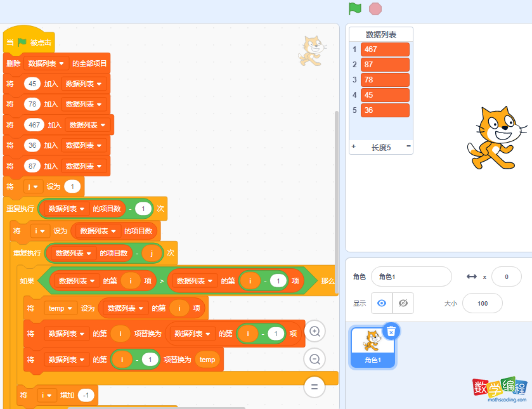The width and height of the screenshot is (532, 409).
Task: Hide the sprite using the crossed-eye icon
Action: click(403, 304)
